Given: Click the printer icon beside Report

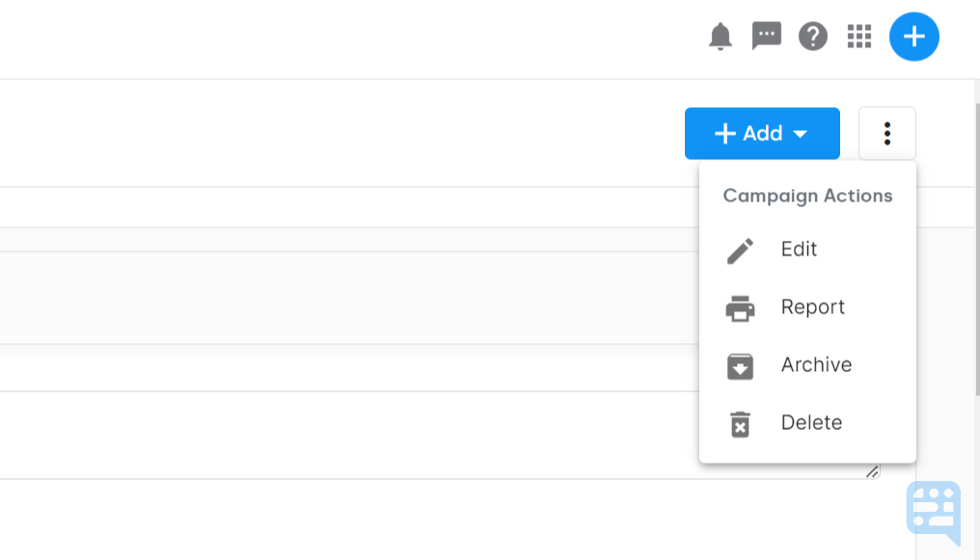Looking at the screenshot, I should (740, 308).
